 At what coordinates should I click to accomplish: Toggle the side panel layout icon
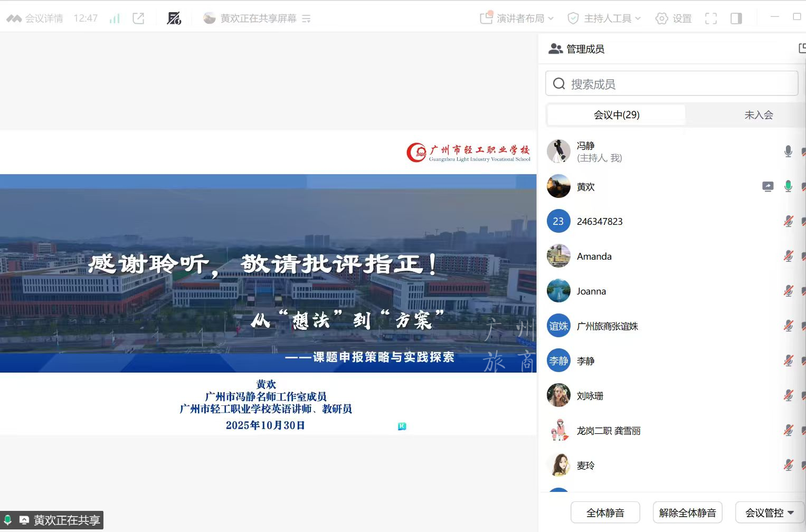(736, 18)
